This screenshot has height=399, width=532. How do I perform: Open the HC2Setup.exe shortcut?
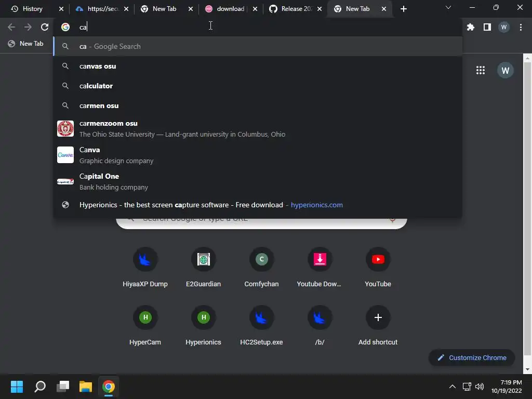(x=262, y=326)
